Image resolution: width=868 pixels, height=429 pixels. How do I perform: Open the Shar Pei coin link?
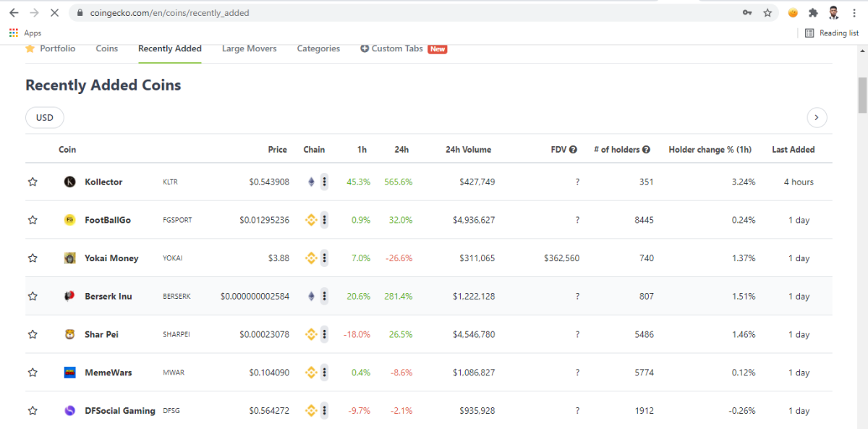click(x=101, y=335)
